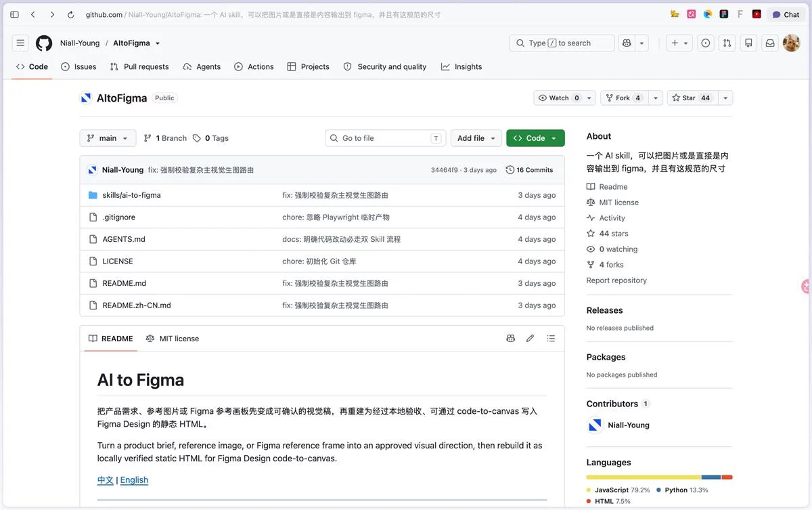Switch to the Projects tab
The width and height of the screenshot is (812, 510).
tap(309, 66)
